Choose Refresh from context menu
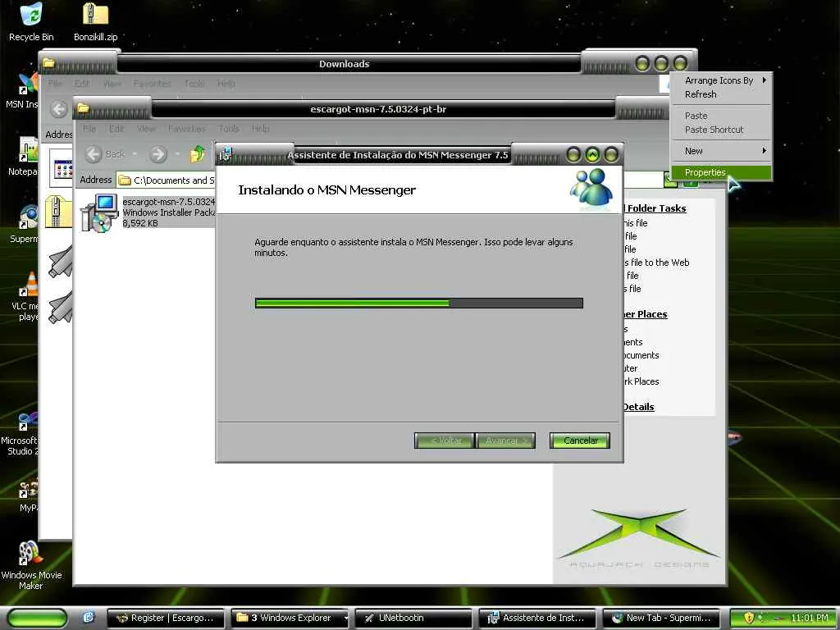Viewport: 840px width, 630px height. coord(720,94)
